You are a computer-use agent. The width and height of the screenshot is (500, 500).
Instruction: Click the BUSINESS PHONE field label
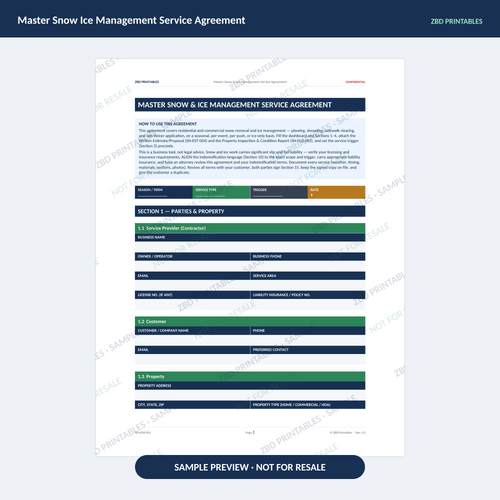coord(267,256)
